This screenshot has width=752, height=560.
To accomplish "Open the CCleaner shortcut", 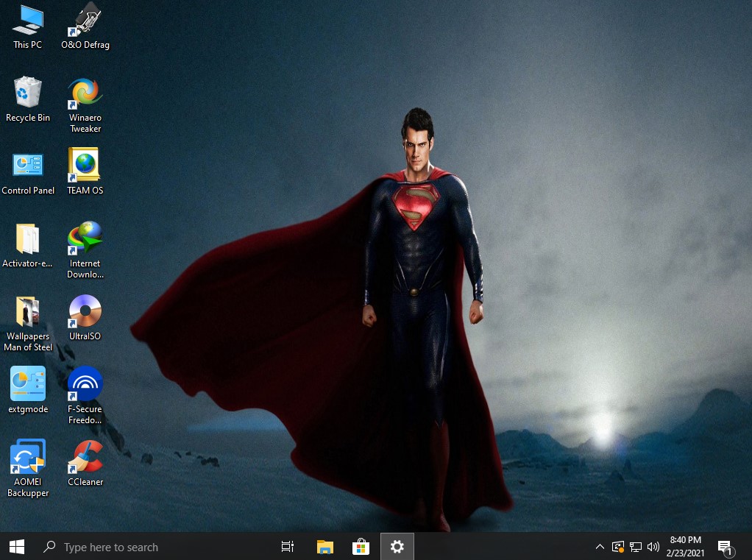I will coord(85,463).
